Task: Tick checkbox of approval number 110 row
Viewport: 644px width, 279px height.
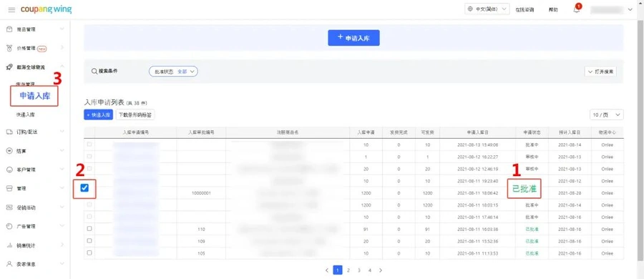Action: (x=89, y=228)
